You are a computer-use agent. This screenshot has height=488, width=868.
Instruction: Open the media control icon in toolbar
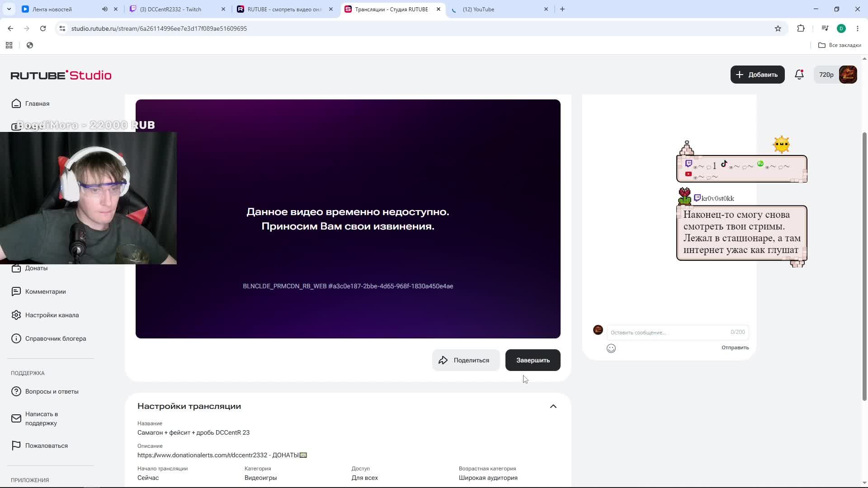(x=825, y=28)
